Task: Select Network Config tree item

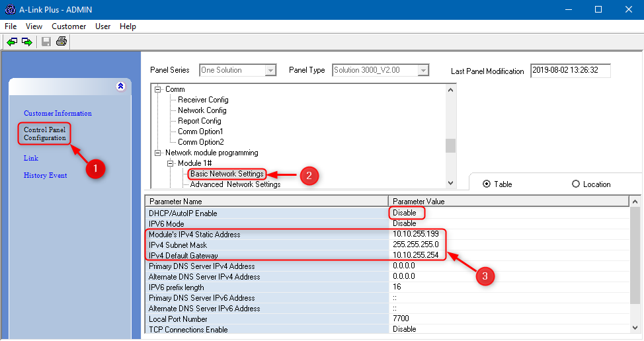Action: (x=202, y=110)
